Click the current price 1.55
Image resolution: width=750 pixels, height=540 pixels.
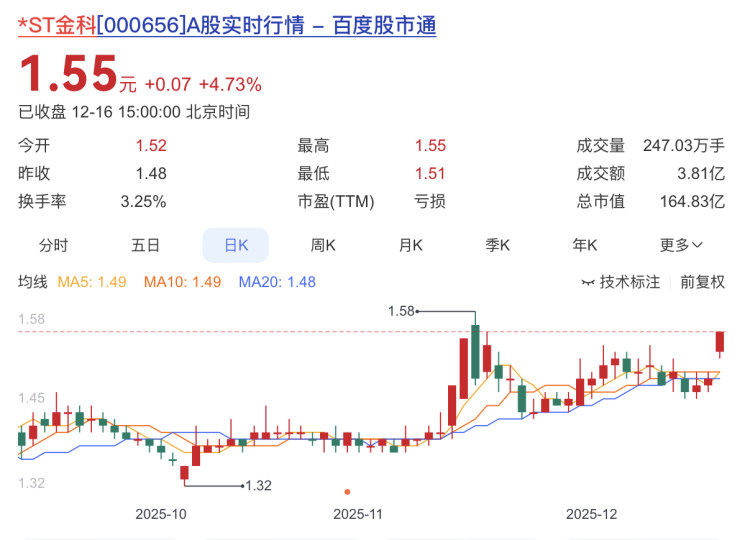point(69,74)
